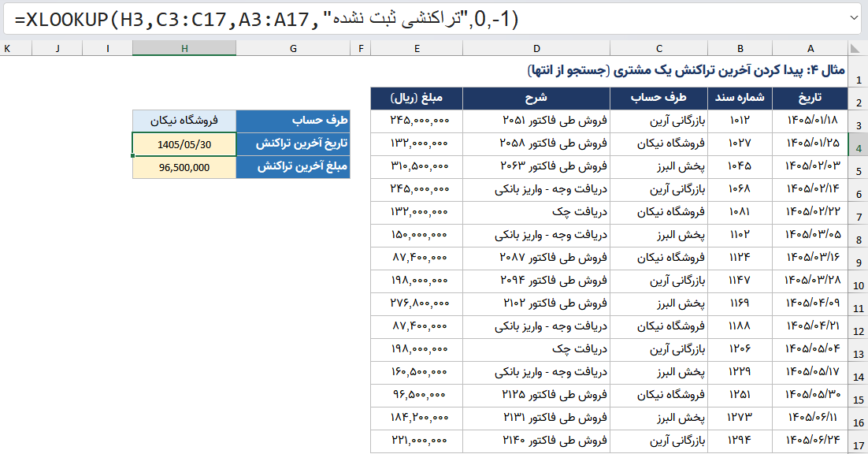The image size is (868, 454).
Task: Select column A header
Action: 810,48
